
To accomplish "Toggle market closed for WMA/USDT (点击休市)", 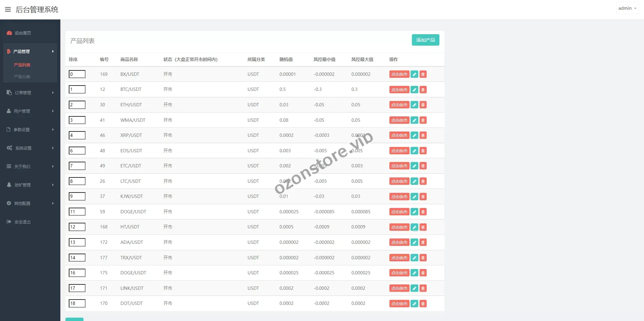I will coord(399,120).
